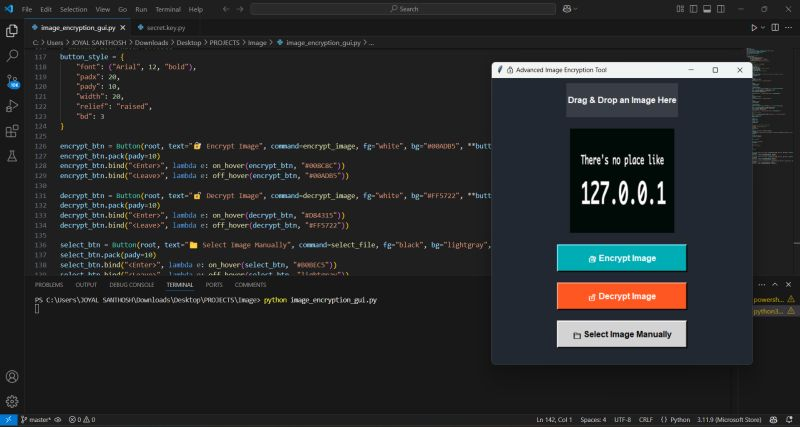The width and height of the screenshot is (800, 427).
Task: Click Encrypt Image button in tool window
Action: [x=621, y=258]
